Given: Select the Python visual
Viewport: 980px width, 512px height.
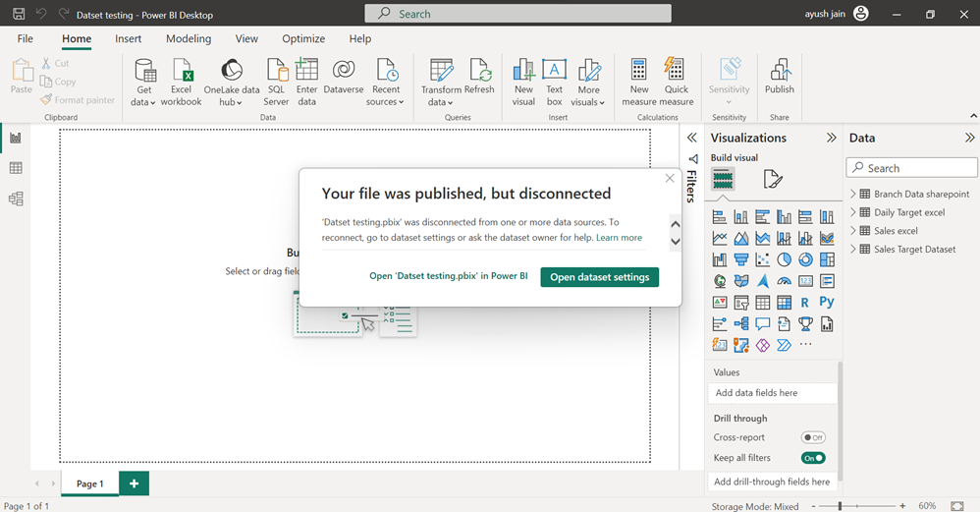Looking at the screenshot, I should [827, 302].
